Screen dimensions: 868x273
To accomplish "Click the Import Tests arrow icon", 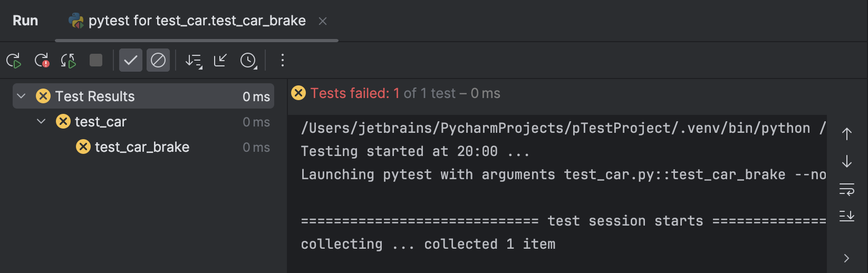I will 220,61.
